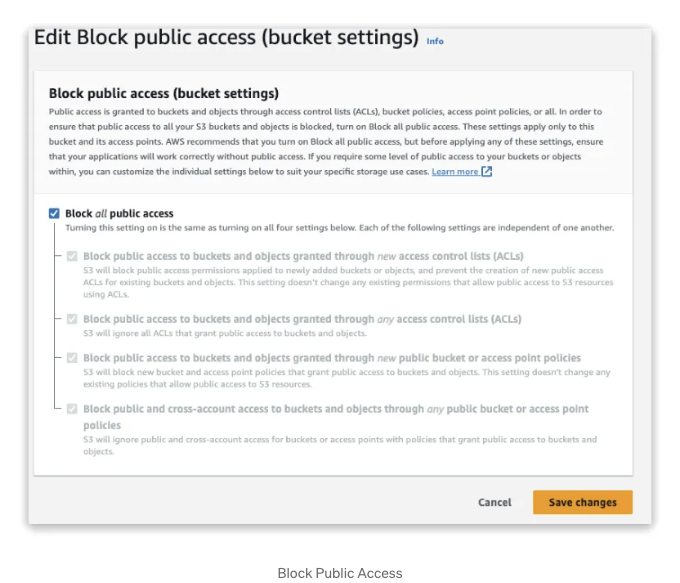Click the Block Public Access image caption
Screen dimensions: 680x583
(x=340, y=573)
